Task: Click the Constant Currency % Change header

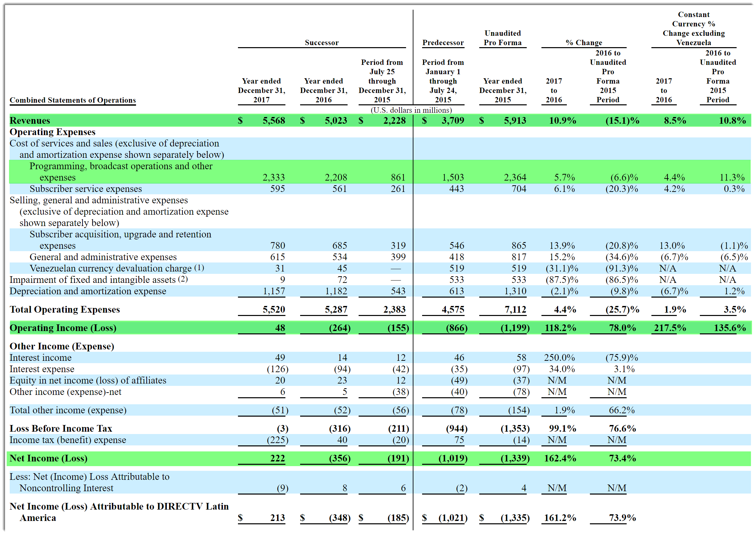Action: point(694,28)
